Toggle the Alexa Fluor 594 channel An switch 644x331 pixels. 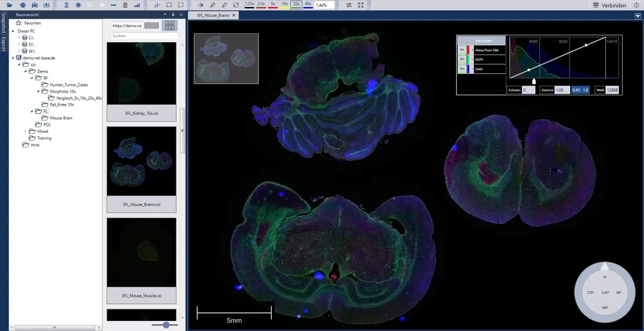462,50
